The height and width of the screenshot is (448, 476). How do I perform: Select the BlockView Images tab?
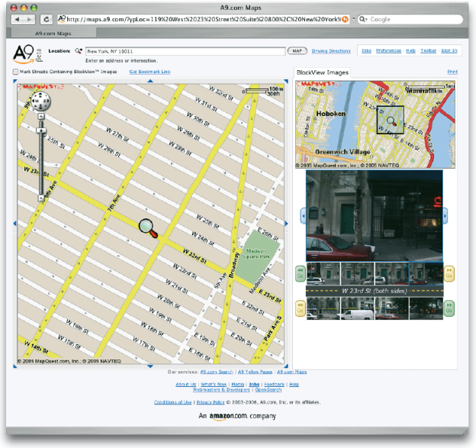pos(323,73)
